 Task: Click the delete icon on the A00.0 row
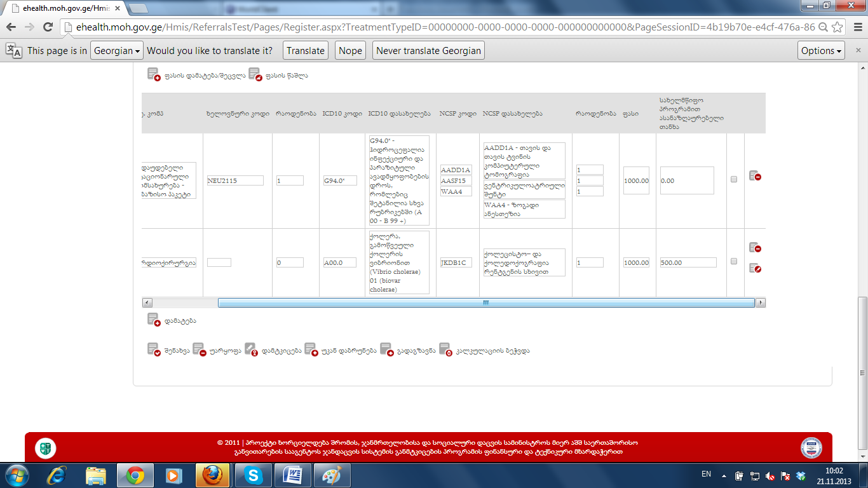pyautogui.click(x=755, y=247)
